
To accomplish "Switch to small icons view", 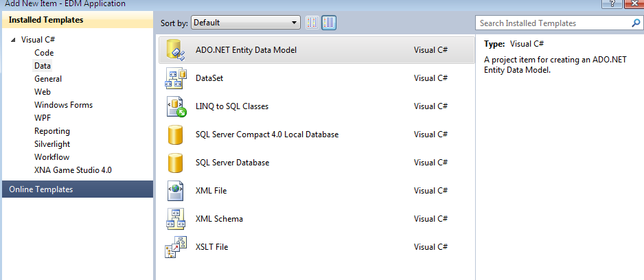I will tap(312, 23).
